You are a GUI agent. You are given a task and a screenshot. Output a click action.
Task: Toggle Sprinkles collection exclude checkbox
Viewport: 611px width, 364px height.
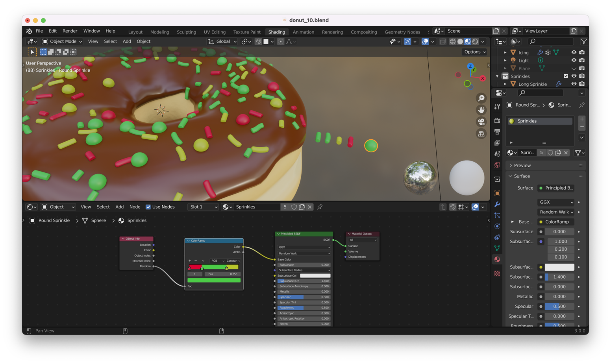coord(566,76)
